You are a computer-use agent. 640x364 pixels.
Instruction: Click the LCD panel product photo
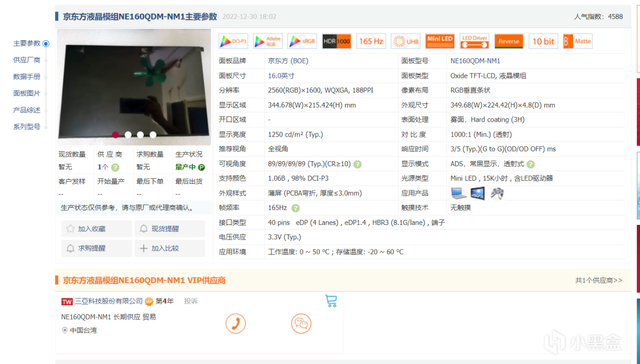134,87
